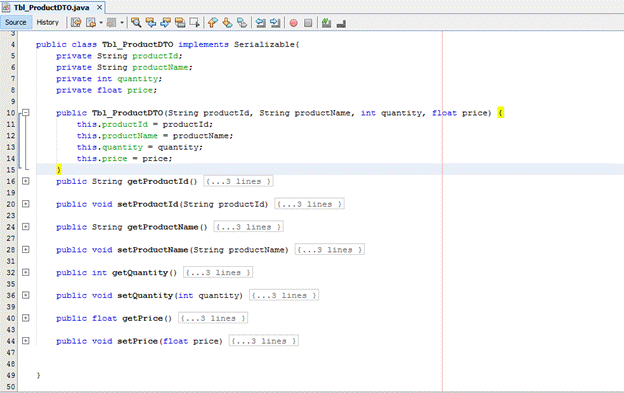Click this.productName on line 12

[x=117, y=136]
